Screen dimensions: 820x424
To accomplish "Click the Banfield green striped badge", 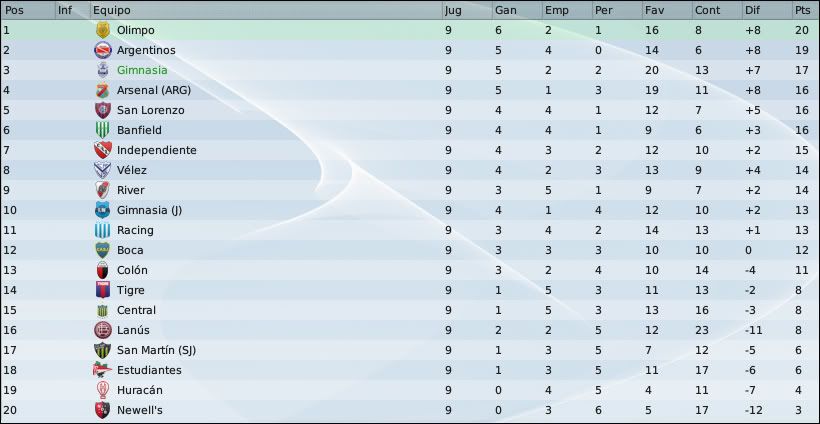I will click(x=102, y=130).
